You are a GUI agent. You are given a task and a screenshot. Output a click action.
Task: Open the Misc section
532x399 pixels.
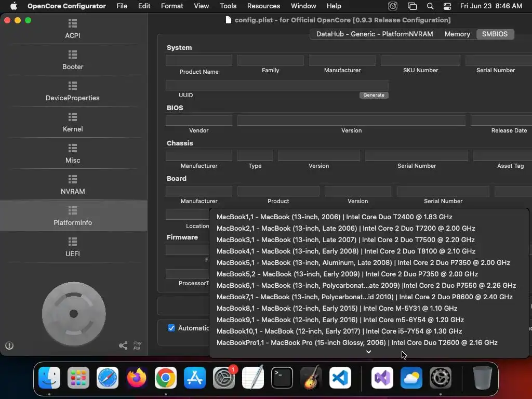pos(73,154)
